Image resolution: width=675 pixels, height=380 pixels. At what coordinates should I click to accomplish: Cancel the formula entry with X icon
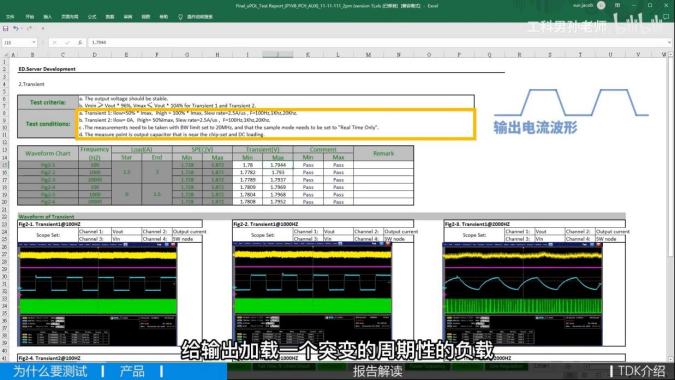point(54,42)
